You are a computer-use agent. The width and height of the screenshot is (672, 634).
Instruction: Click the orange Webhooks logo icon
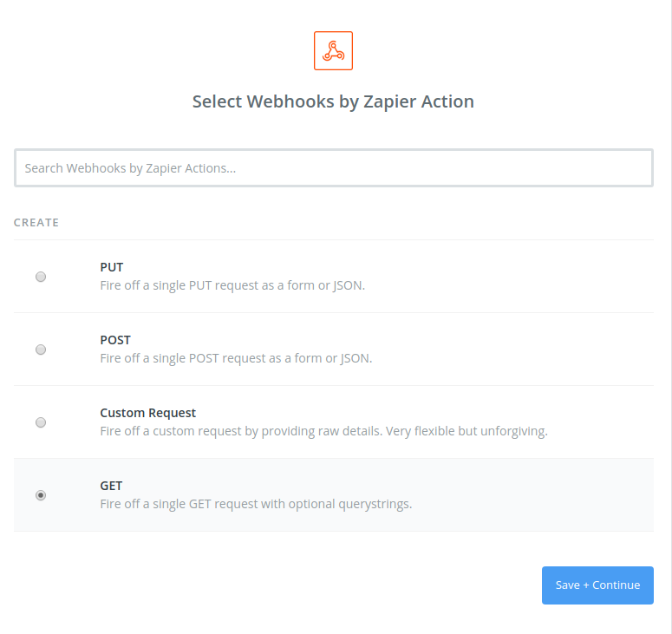pyautogui.click(x=333, y=50)
